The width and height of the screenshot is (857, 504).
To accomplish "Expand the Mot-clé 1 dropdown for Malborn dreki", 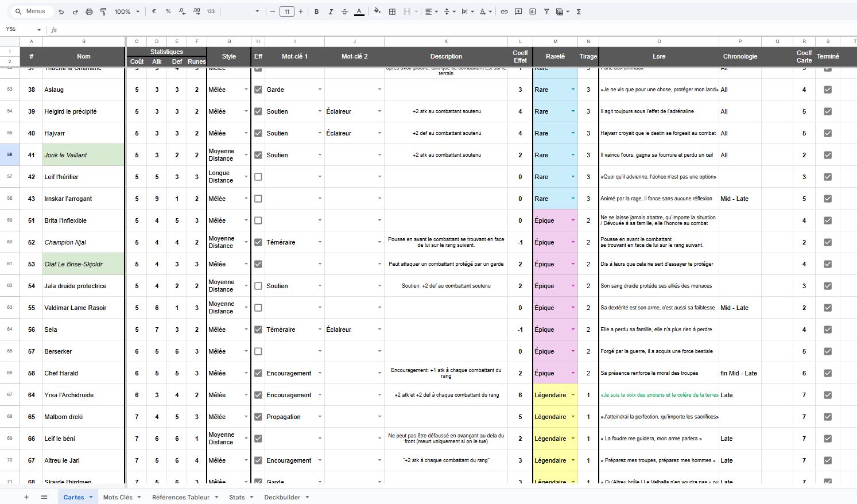I will (x=320, y=417).
